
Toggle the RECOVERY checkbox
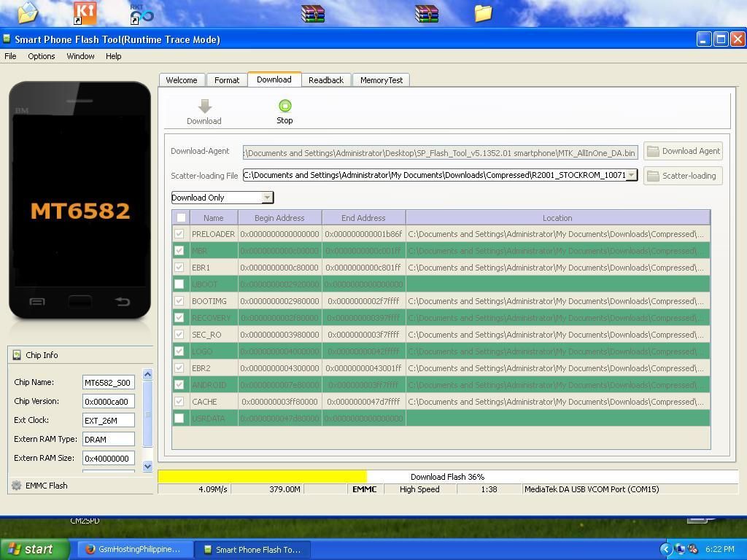(179, 318)
